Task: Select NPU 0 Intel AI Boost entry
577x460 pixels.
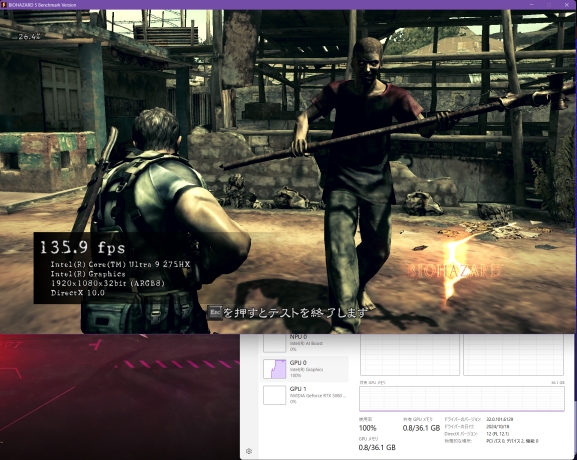Action: point(304,343)
